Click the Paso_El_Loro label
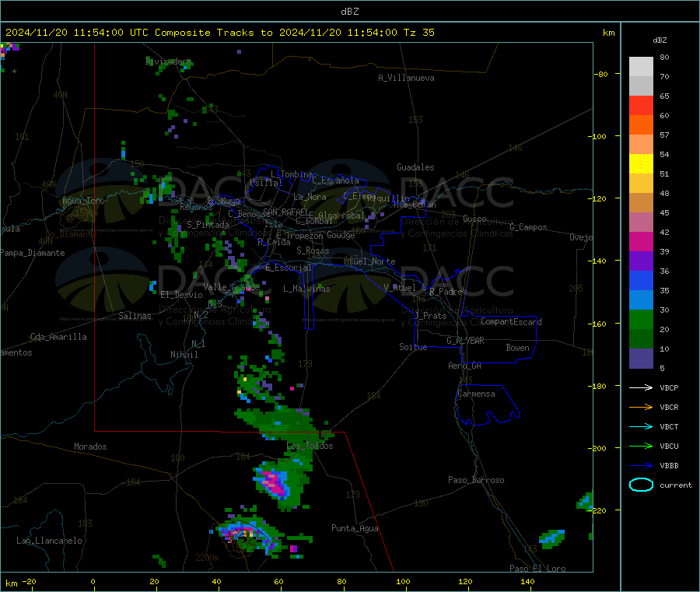This screenshot has height=592, width=700. 537,569
